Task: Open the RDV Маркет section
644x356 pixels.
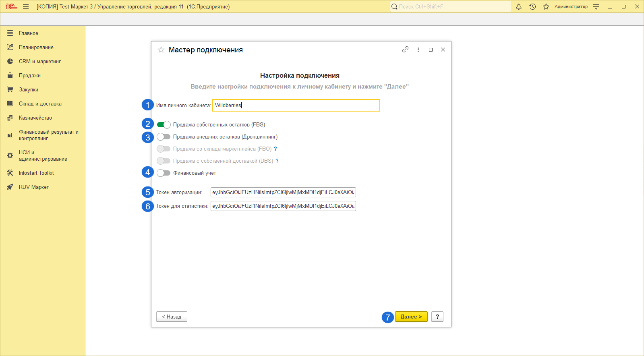Action: click(x=33, y=187)
